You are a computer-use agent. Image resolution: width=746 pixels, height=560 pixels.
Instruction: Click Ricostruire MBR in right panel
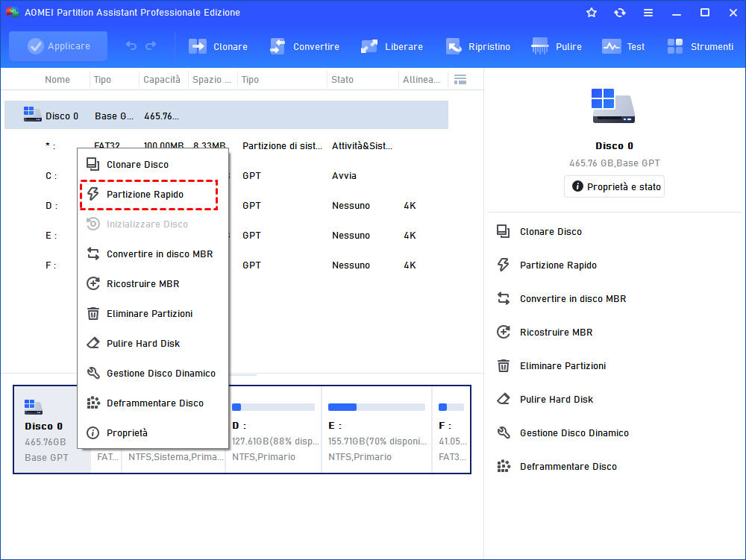(x=557, y=333)
